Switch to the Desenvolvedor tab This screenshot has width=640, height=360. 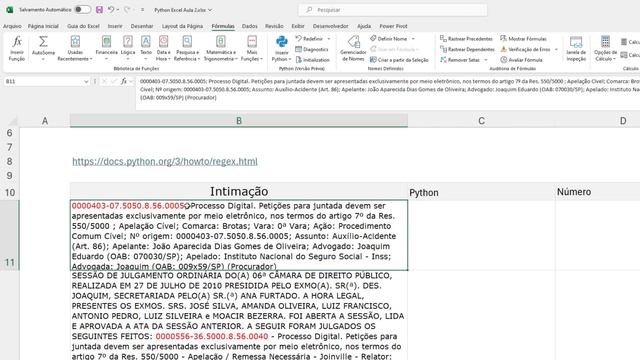[x=331, y=26]
